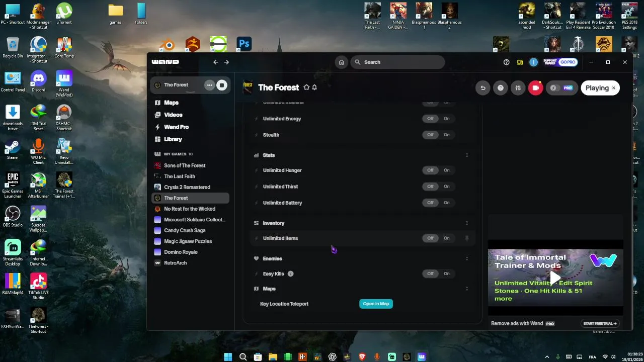Open the yellow remote devices icon
The width and height of the screenshot is (644, 362).
[520, 62]
